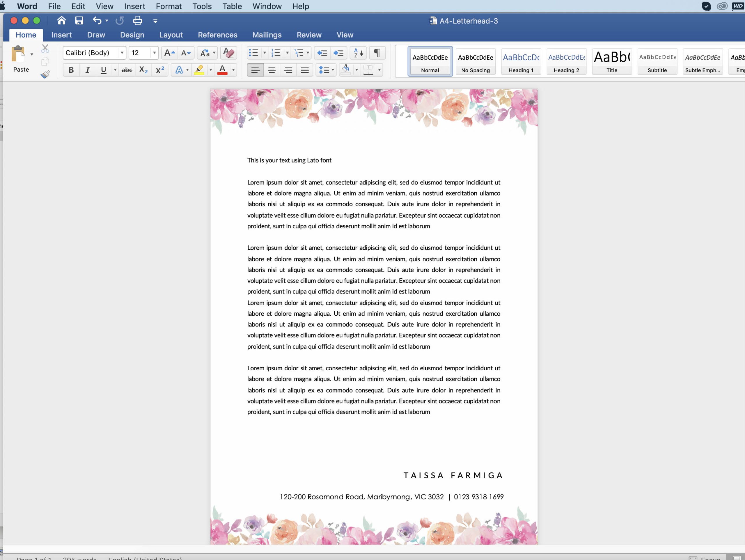Align text to the right
Image resolution: width=745 pixels, height=560 pixels.
tap(288, 70)
